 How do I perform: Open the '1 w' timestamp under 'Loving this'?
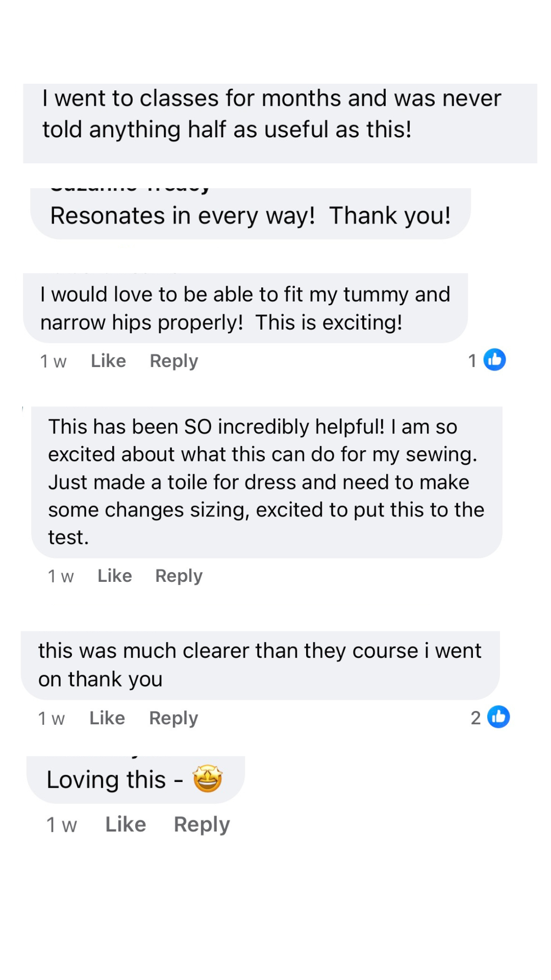tap(62, 825)
